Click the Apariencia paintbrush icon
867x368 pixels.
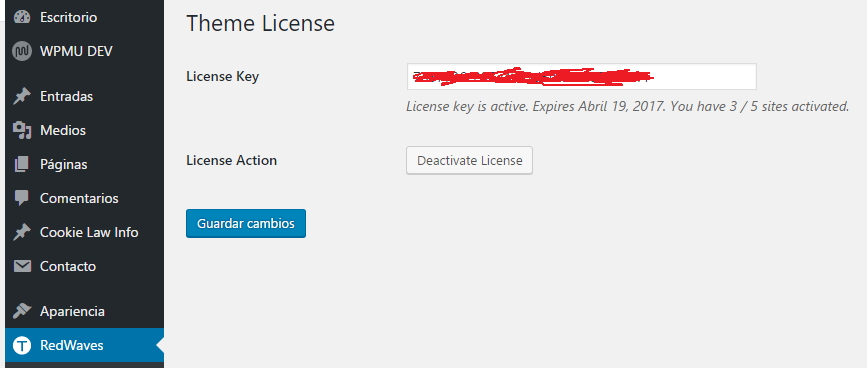pos(22,311)
